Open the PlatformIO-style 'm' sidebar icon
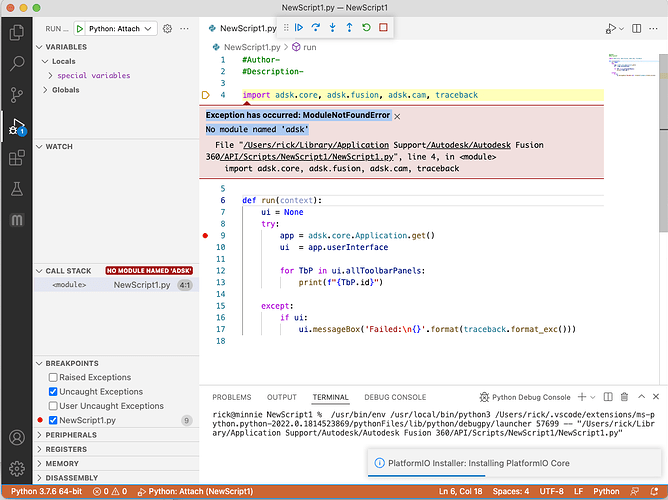 coord(17,220)
